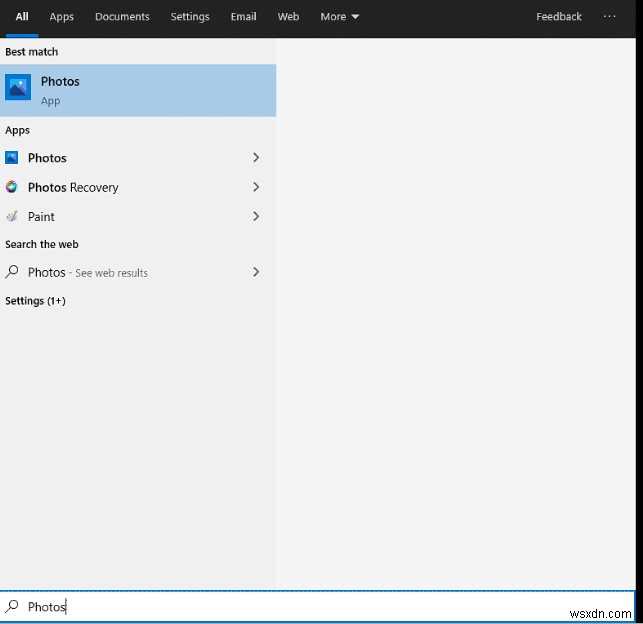Expand the Photos app result chevron
Image resolution: width=643 pixels, height=624 pixels.
coord(256,157)
